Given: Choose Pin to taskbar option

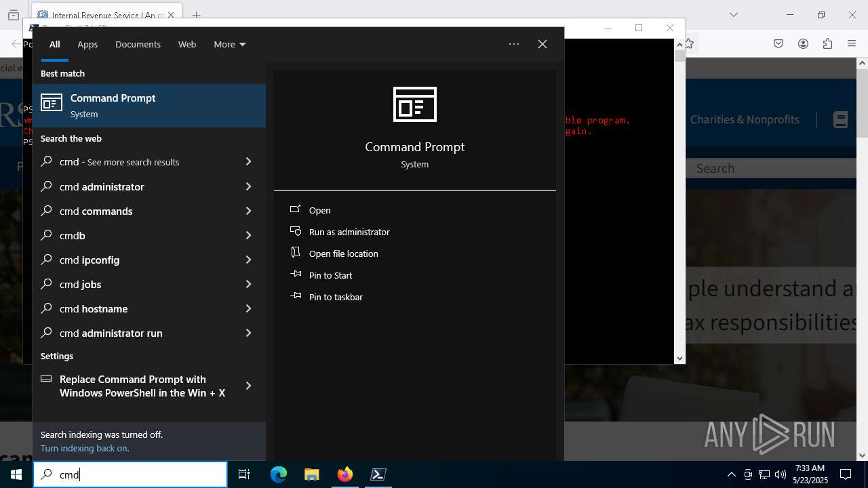Looking at the screenshot, I should [336, 297].
